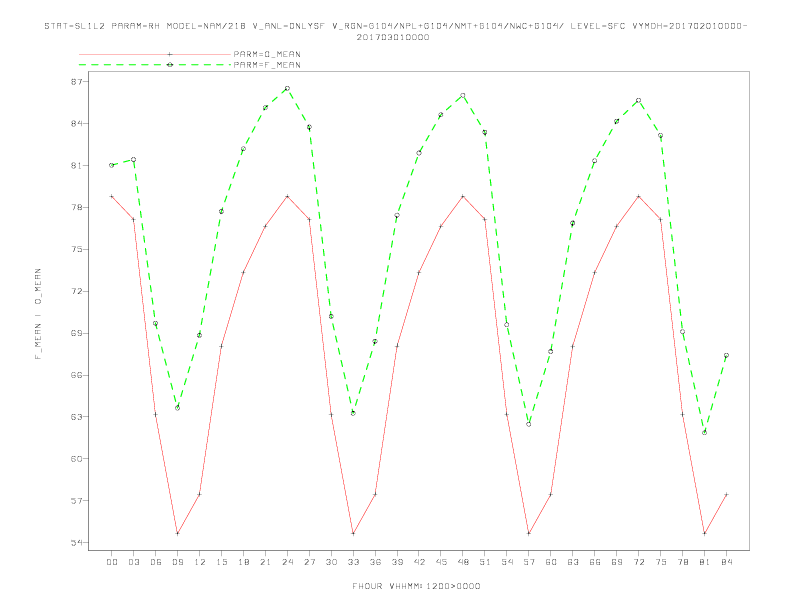Click the FHOUR VHHMM: 1200>0000 axis caption

[416, 586]
